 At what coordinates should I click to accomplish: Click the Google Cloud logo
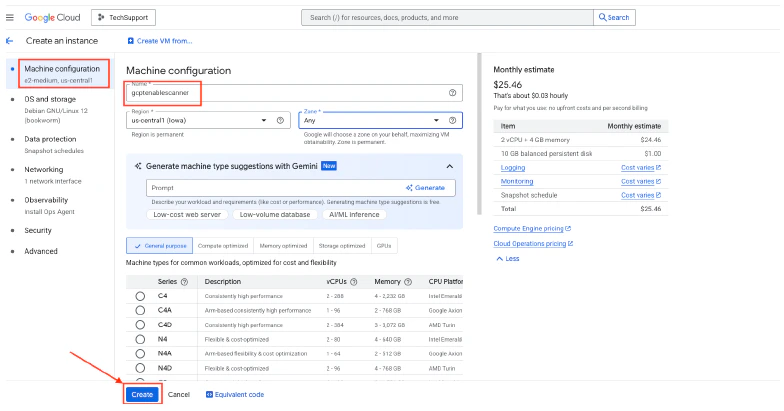[52, 18]
